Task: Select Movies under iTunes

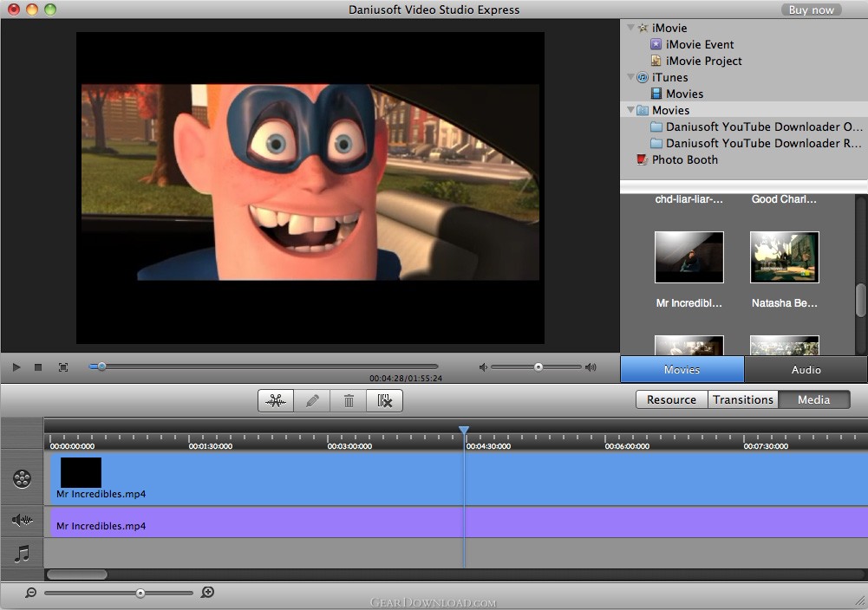Action: [x=684, y=94]
